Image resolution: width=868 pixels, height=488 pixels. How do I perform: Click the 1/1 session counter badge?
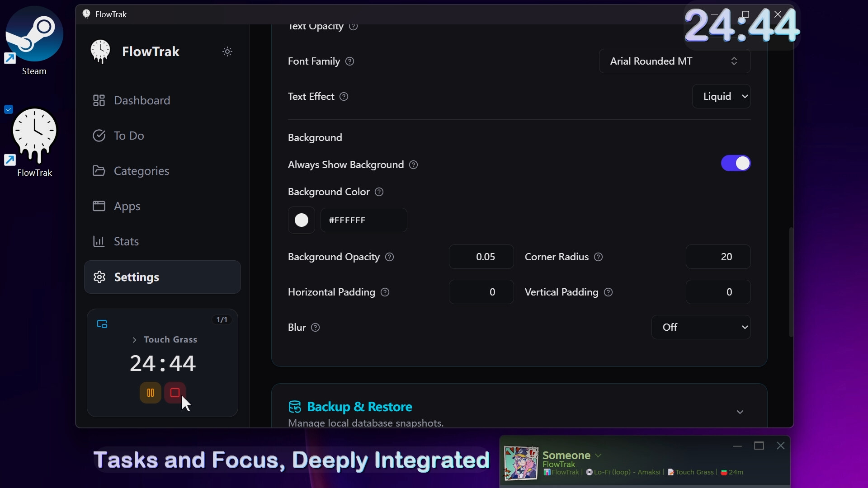pos(222,320)
